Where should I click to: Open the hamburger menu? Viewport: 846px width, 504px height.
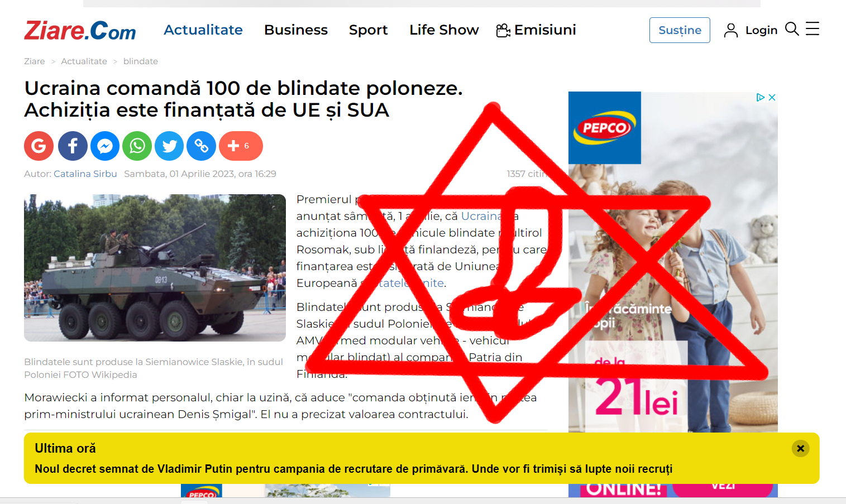pos(812,29)
